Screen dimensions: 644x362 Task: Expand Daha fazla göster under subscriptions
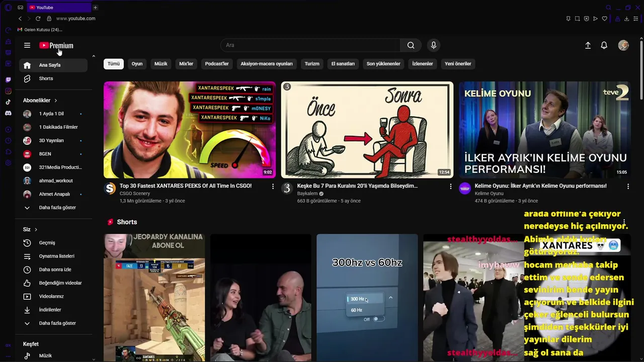[53, 208]
